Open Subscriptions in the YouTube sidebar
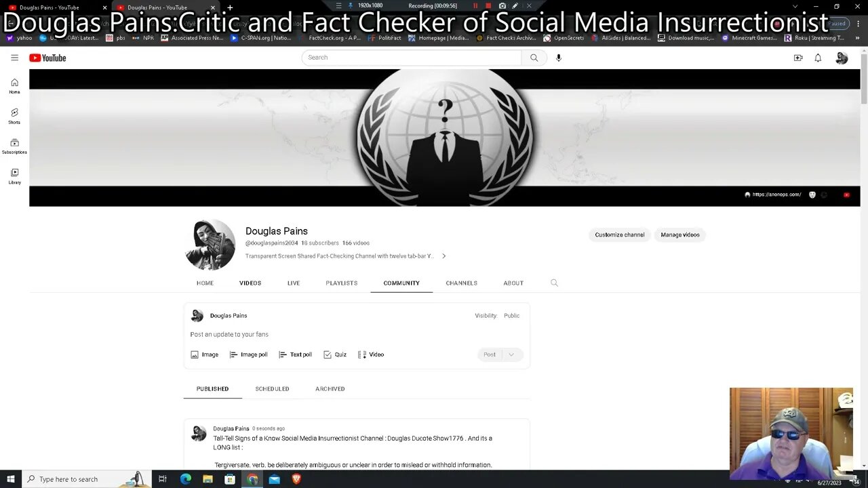Viewport: 868px width, 488px height. coord(14,146)
